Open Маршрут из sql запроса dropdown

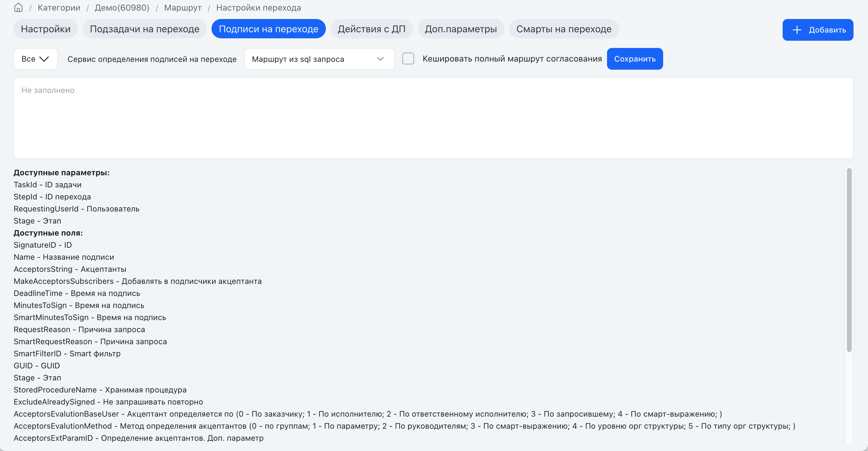pyautogui.click(x=319, y=59)
